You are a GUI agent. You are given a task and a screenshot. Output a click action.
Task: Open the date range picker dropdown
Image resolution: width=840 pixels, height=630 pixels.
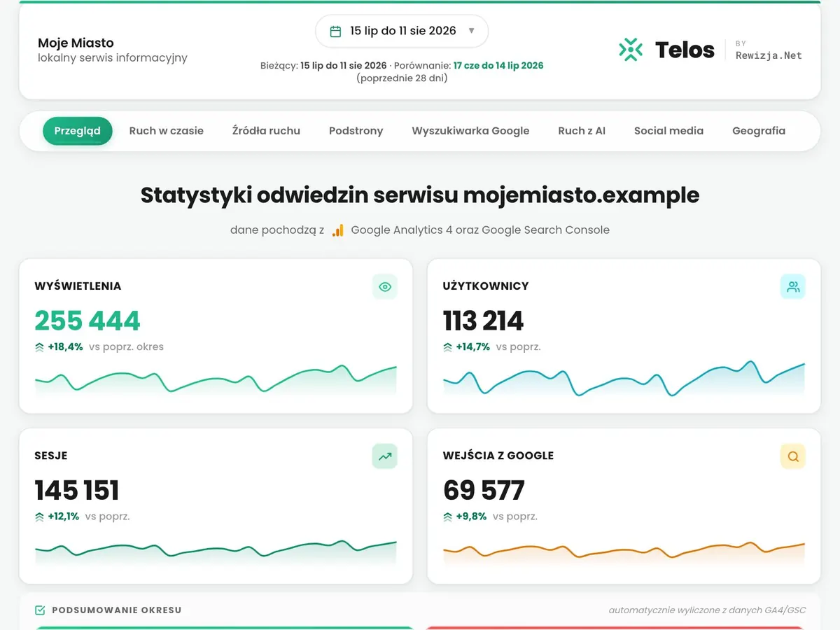[x=402, y=31]
